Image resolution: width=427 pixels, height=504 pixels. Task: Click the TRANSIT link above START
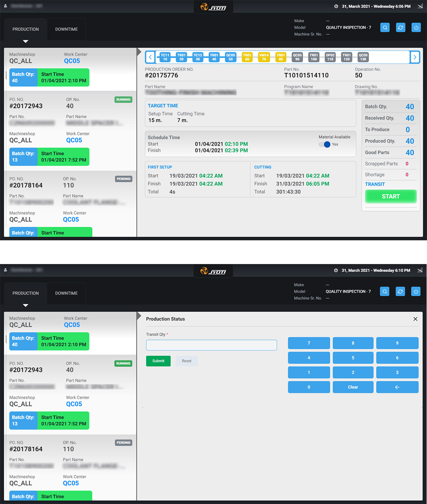coord(375,184)
